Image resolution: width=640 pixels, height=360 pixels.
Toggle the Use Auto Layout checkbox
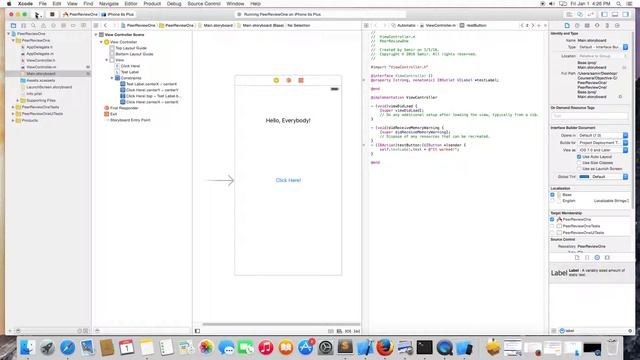click(x=579, y=157)
